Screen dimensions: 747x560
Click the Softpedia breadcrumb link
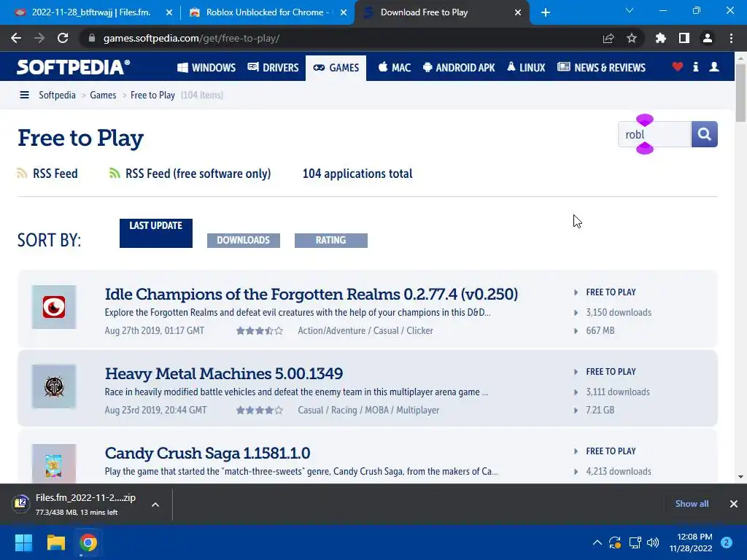(x=57, y=95)
